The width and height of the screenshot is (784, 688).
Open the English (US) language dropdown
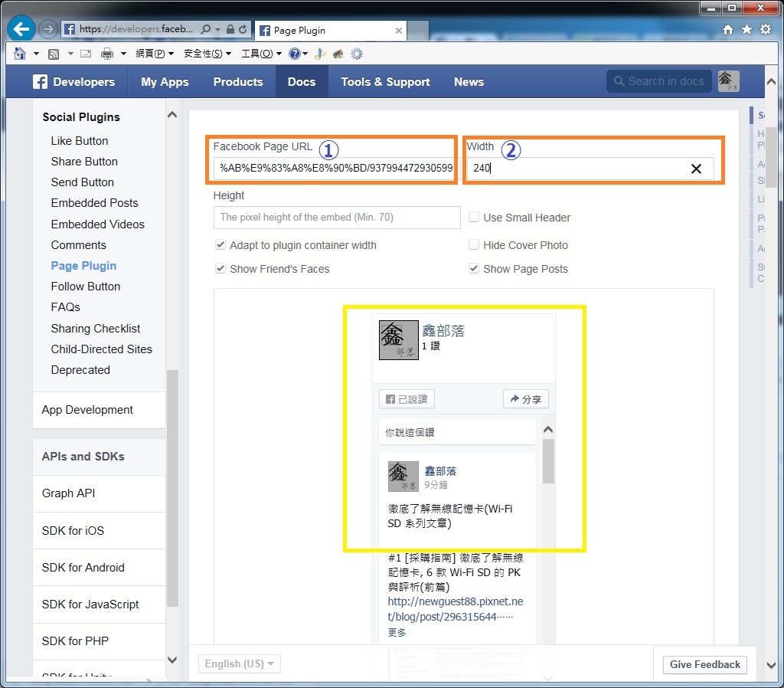[240, 664]
